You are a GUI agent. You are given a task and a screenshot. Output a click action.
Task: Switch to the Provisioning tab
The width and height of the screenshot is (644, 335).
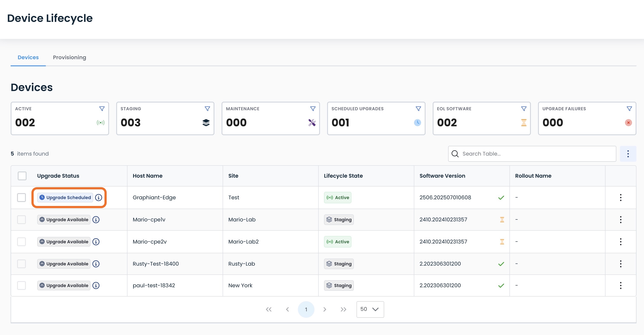pyautogui.click(x=69, y=57)
